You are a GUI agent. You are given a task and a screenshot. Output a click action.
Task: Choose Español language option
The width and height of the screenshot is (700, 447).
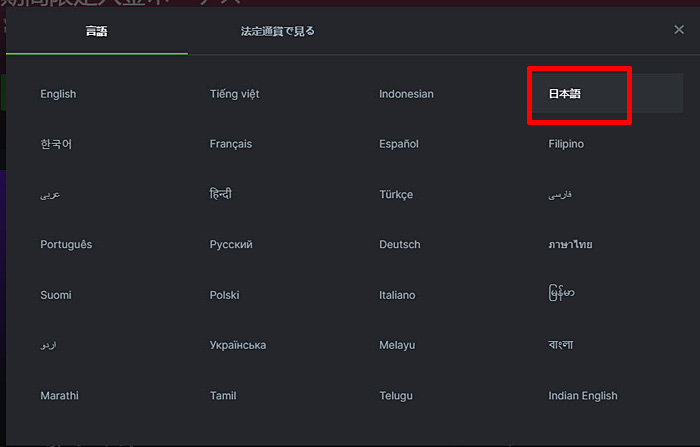pyautogui.click(x=399, y=144)
